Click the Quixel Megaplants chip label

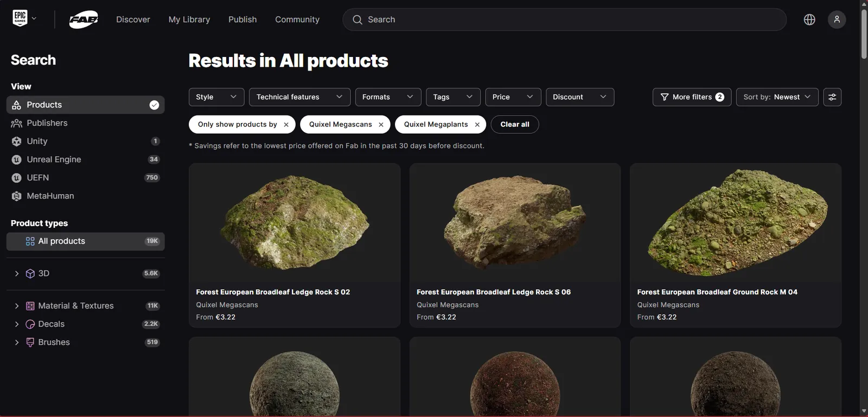(x=436, y=125)
